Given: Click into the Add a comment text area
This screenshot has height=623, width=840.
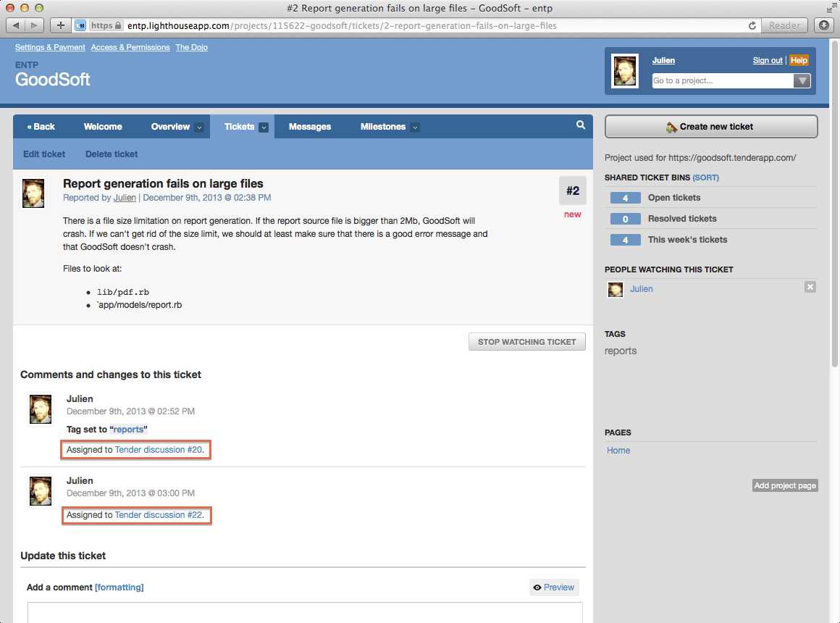Looking at the screenshot, I should 305,612.
